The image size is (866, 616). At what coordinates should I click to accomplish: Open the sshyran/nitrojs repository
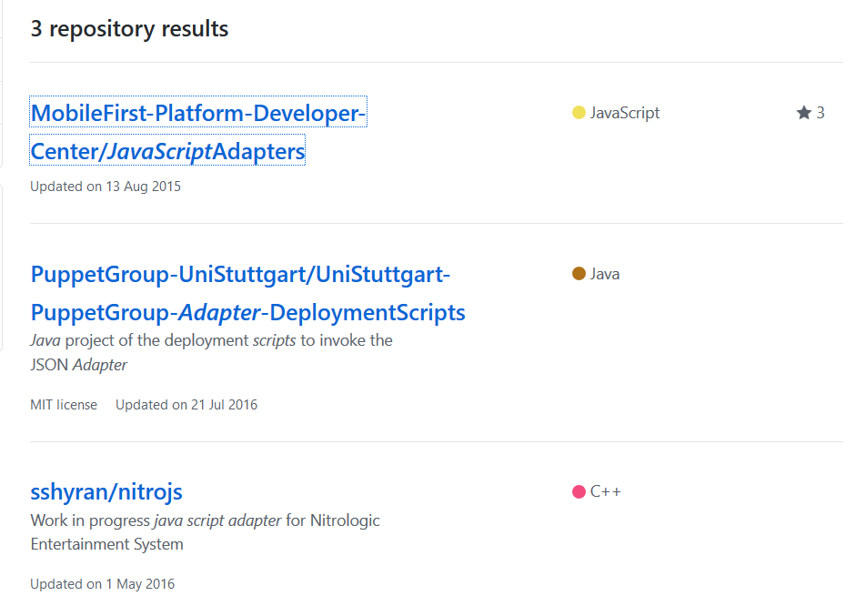106,491
